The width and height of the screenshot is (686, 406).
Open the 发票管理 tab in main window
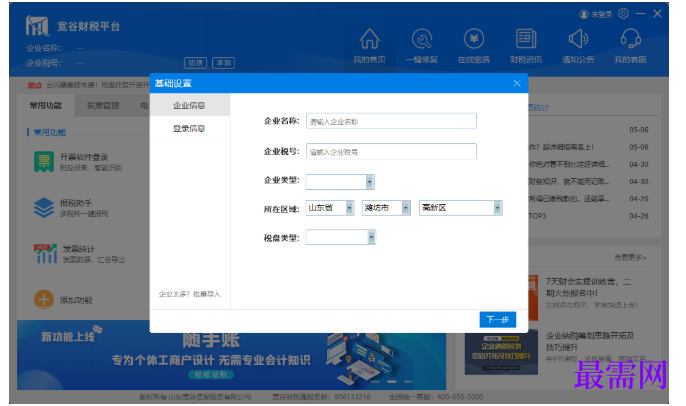103,105
